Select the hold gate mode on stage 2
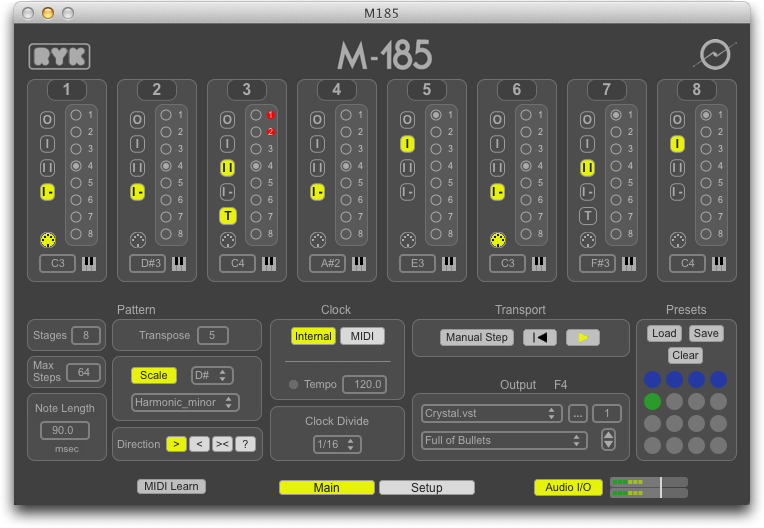This screenshot has height=528, width=764. tap(137, 192)
